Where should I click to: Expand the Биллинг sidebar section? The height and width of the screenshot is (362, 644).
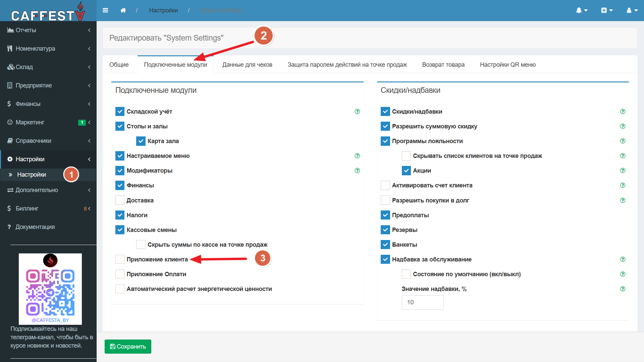48,208
